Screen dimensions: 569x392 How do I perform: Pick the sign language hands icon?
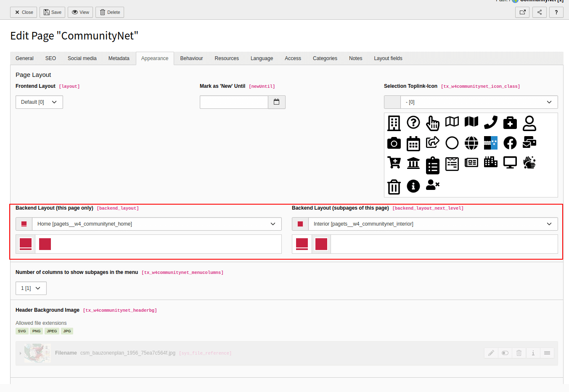529,162
